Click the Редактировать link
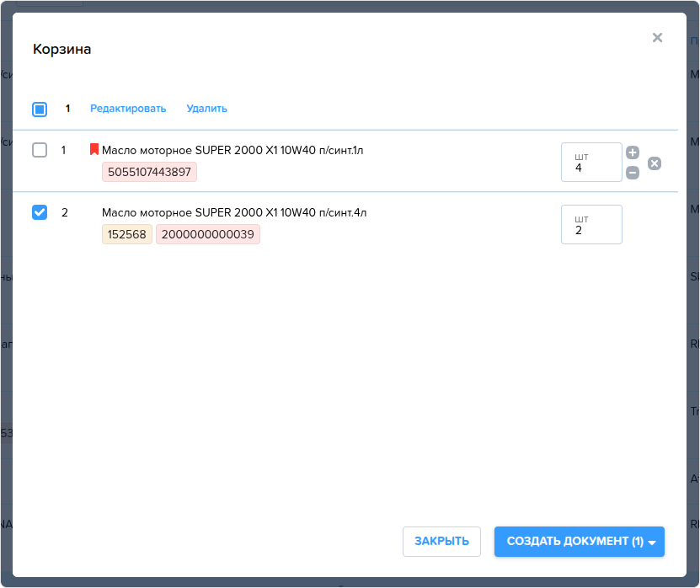The width and height of the screenshot is (700, 588). coord(128,109)
